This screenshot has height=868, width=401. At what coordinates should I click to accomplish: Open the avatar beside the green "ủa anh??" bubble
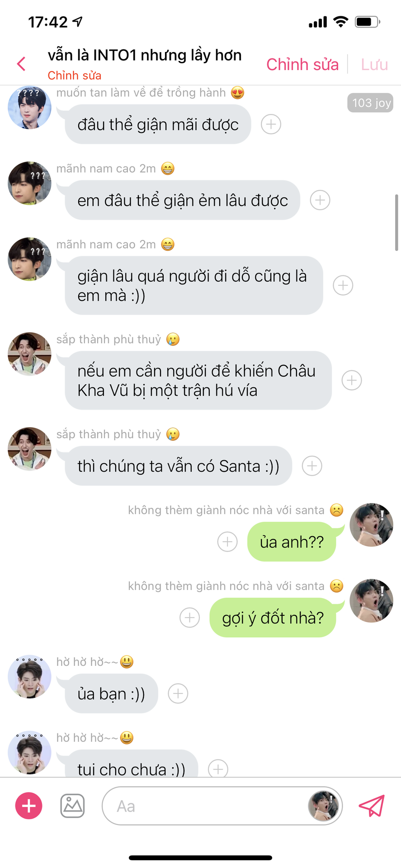pos(371,525)
